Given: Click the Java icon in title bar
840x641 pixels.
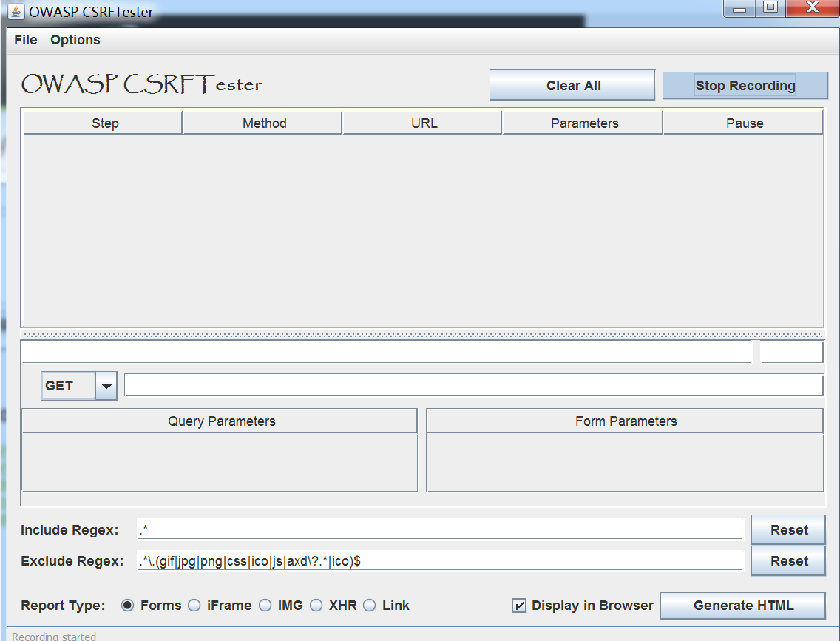Looking at the screenshot, I should (16, 11).
